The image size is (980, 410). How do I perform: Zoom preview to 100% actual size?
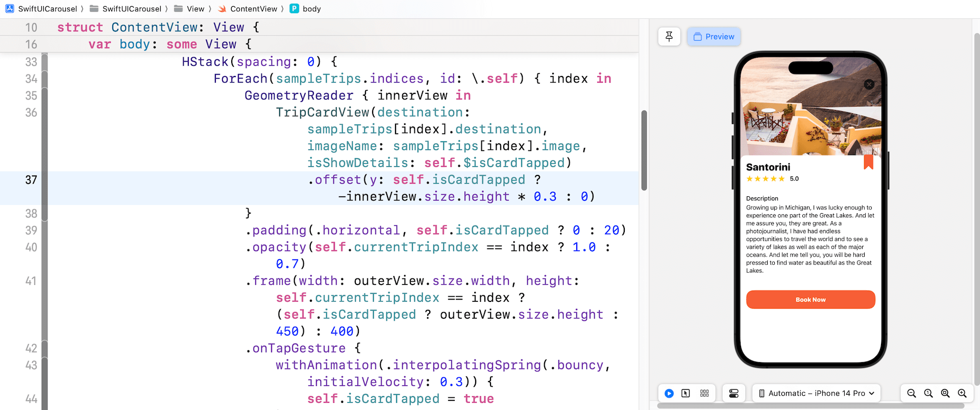click(928, 393)
